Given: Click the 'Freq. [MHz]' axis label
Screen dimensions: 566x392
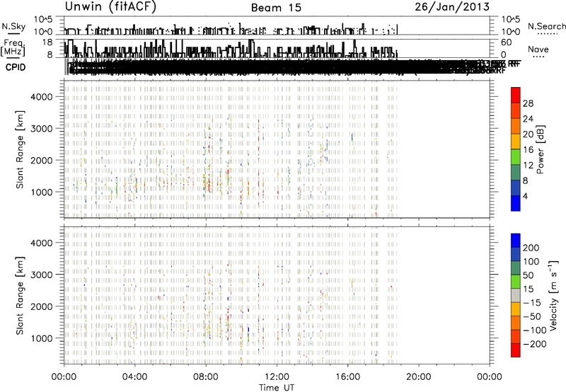Looking at the screenshot, I should tap(13, 47).
